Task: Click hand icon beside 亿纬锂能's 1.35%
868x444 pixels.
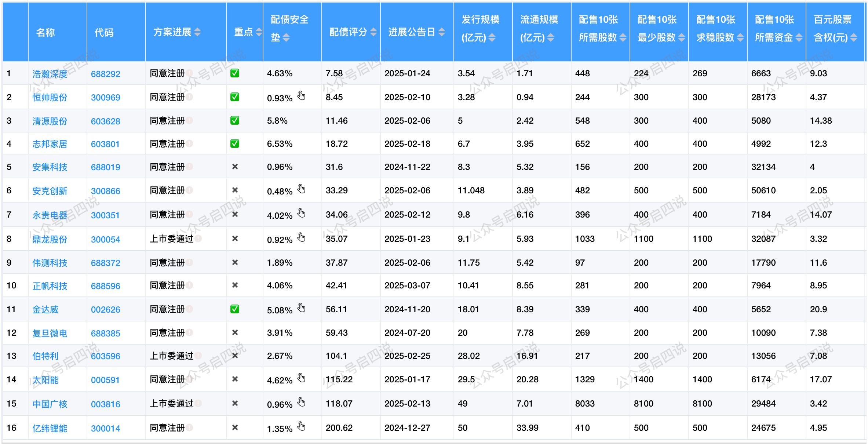Action: click(x=301, y=426)
